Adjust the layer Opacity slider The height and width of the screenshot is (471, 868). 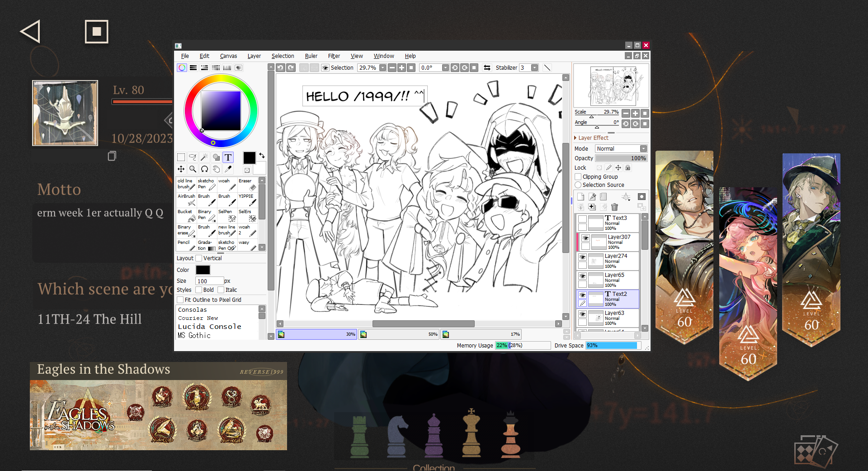(622, 158)
